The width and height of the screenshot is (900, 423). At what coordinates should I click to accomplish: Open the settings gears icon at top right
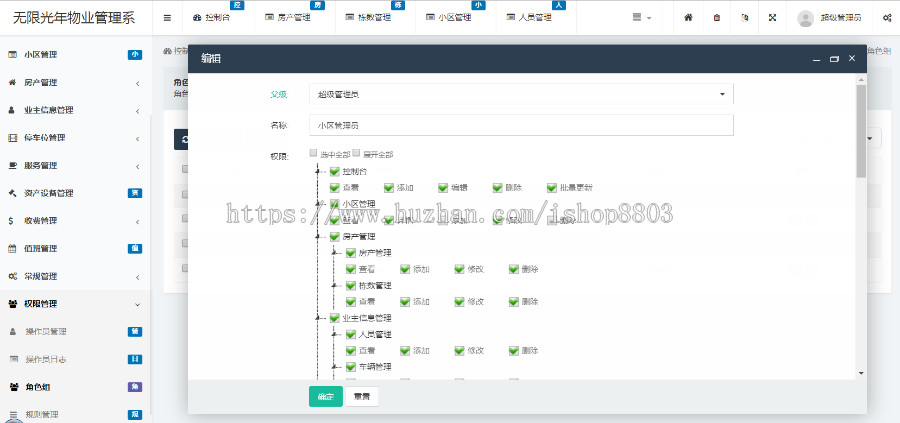(886, 18)
